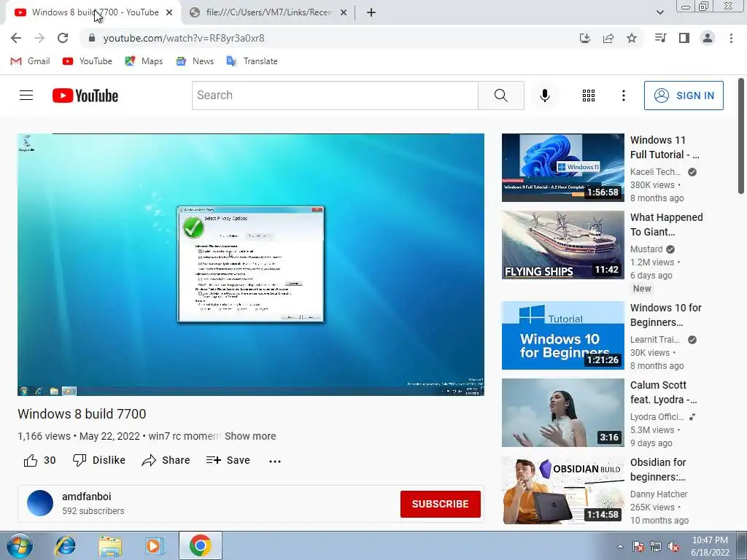Click Chrome taskbar icon
Screen dimensions: 747x560
pyautogui.click(x=200, y=545)
